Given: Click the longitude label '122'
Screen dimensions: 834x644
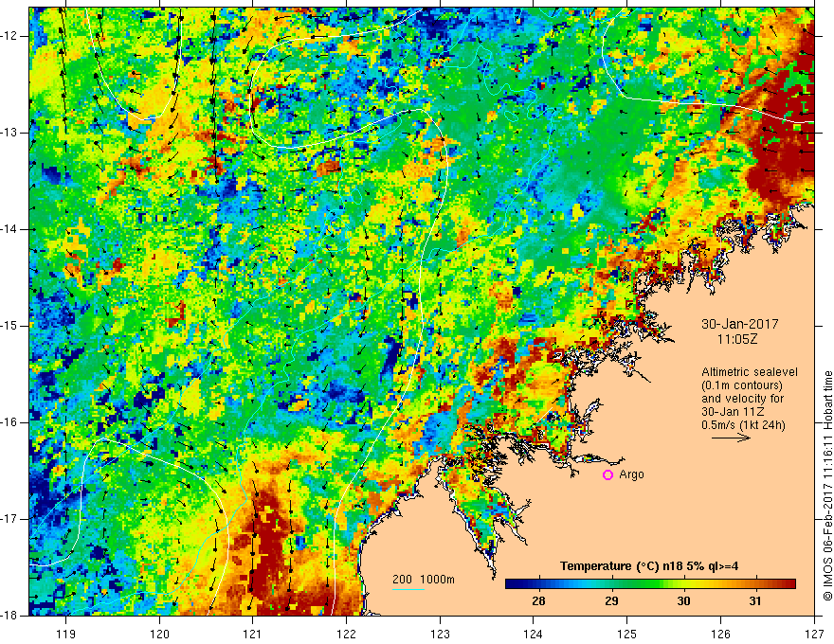Looking at the screenshot, I should pos(346,634).
